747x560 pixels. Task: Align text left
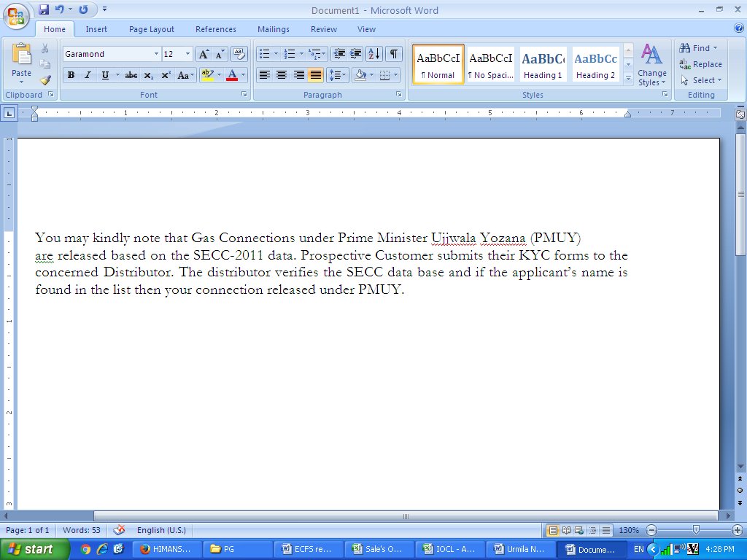point(264,75)
